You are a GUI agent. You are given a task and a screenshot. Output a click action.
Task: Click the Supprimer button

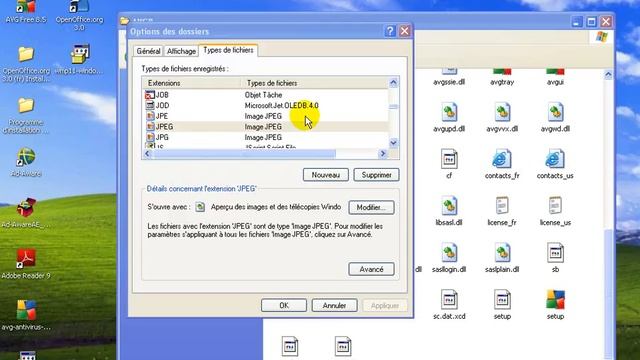click(376, 175)
